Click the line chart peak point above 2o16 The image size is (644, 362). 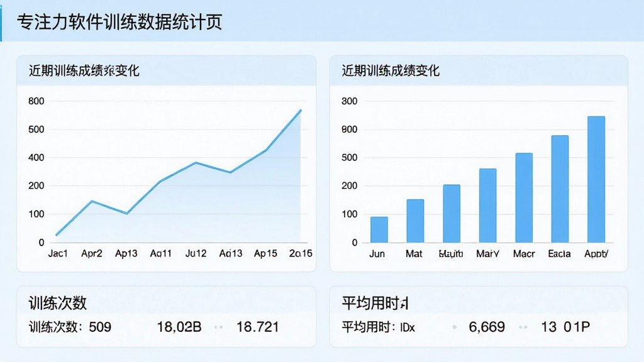coord(301,111)
